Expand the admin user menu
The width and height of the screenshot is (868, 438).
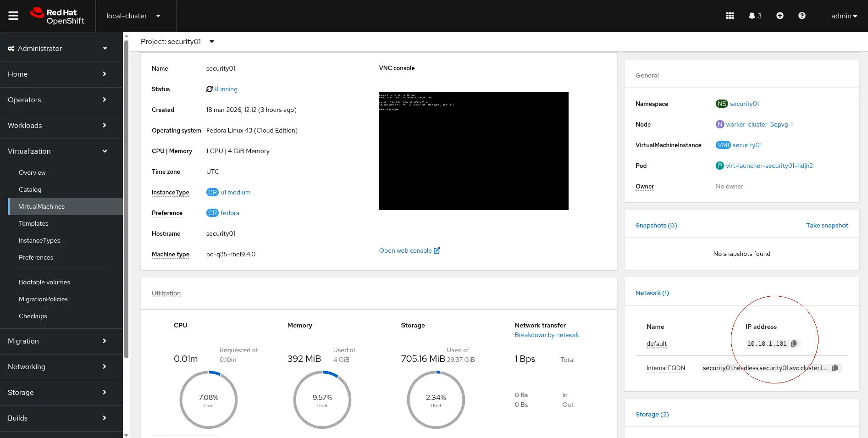coord(844,16)
